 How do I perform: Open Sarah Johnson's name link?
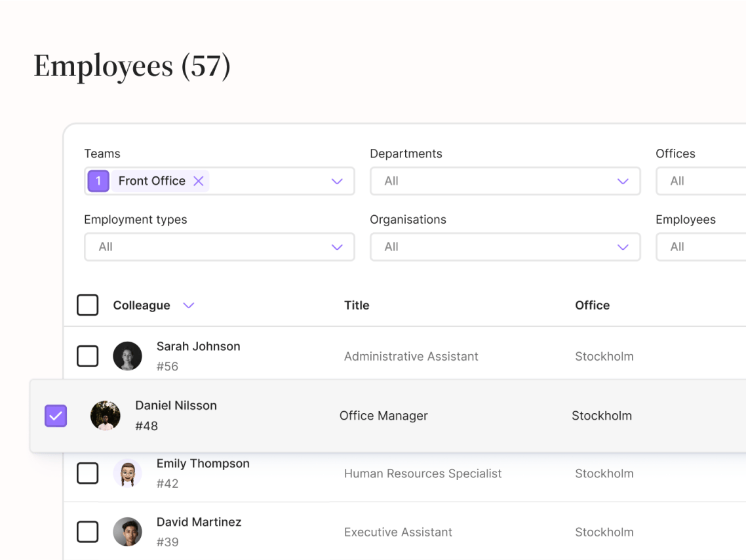[198, 346]
